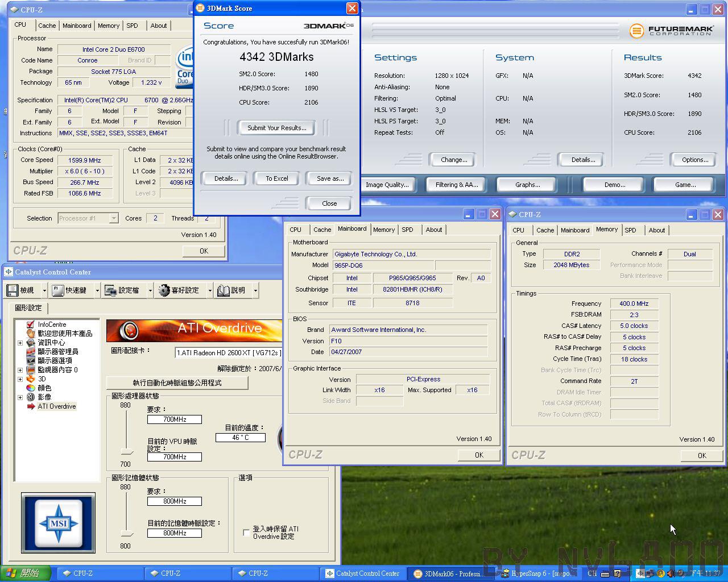Open the 設定檔 profiles toolbar icon
This screenshot has width=728, height=582.
pos(110,290)
